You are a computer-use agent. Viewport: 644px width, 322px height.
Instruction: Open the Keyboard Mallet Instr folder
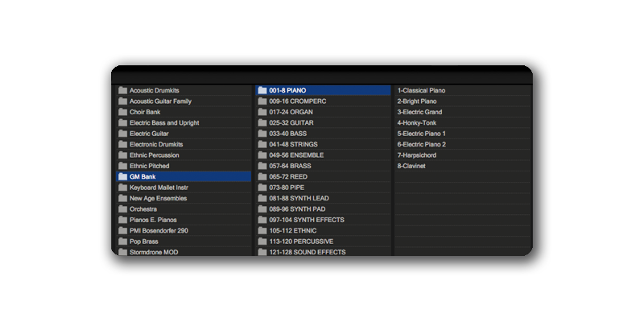pyautogui.click(x=158, y=187)
